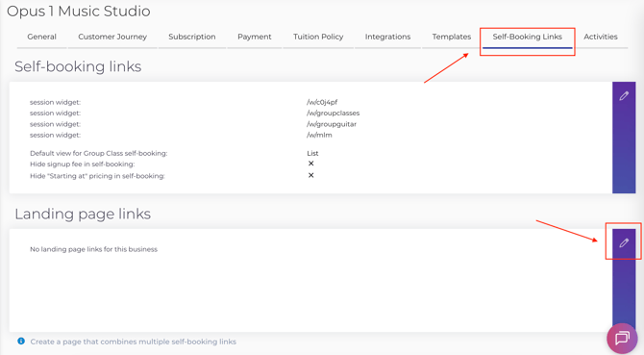This screenshot has width=644, height=355.
Task: Go to the Activities tab
Action: (601, 37)
